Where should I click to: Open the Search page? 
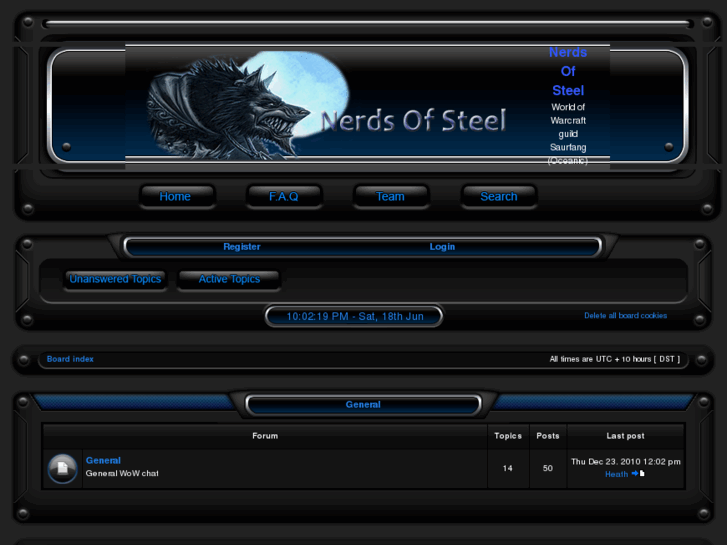pos(499,197)
